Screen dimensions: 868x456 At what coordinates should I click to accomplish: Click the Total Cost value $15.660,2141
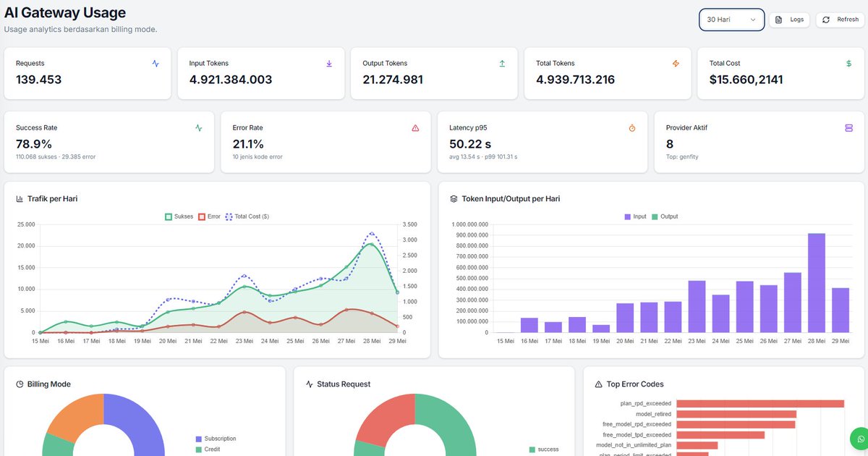coord(746,80)
